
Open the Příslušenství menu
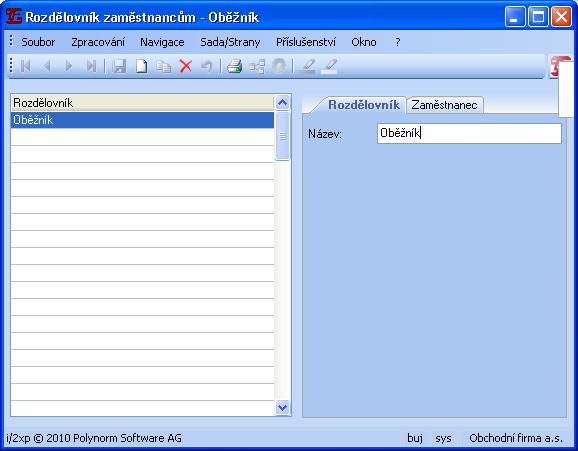pyautogui.click(x=306, y=42)
